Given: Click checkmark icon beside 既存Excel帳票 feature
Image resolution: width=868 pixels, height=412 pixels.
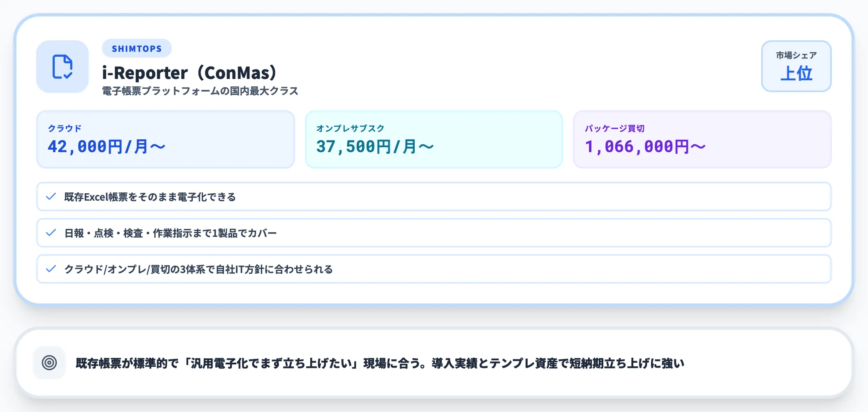Looking at the screenshot, I should (51, 197).
